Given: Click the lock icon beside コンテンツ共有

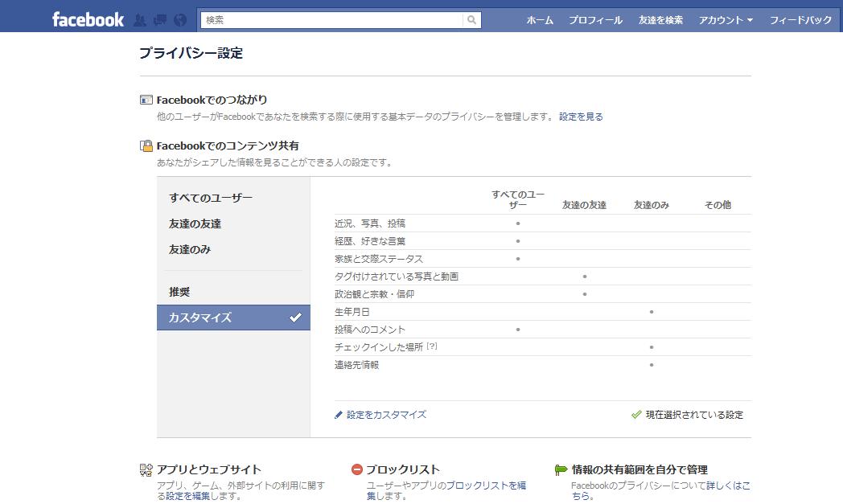Looking at the screenshot, I should pos(146,145).
